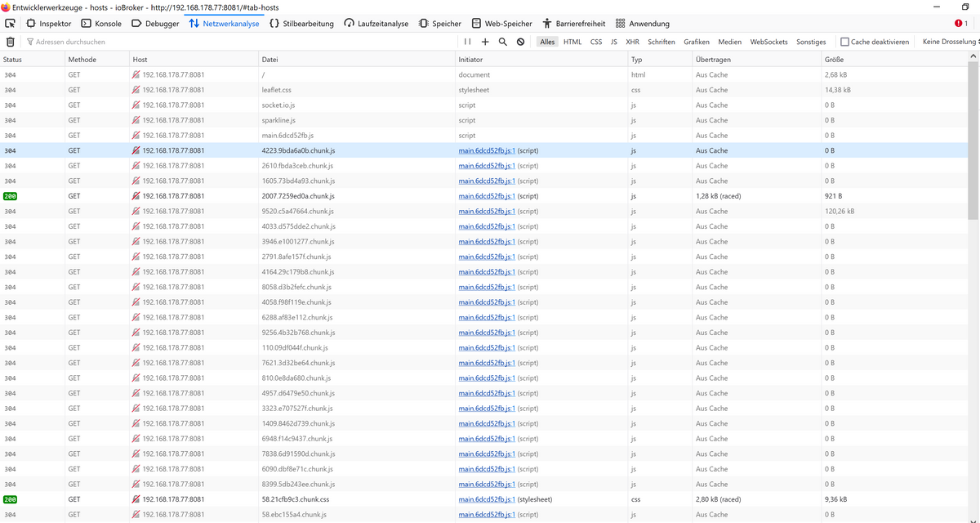This screenshot has height=523, width=980.
Task: Open the Keine Drosselung throttling dropdown
Action: pos(951,42)
